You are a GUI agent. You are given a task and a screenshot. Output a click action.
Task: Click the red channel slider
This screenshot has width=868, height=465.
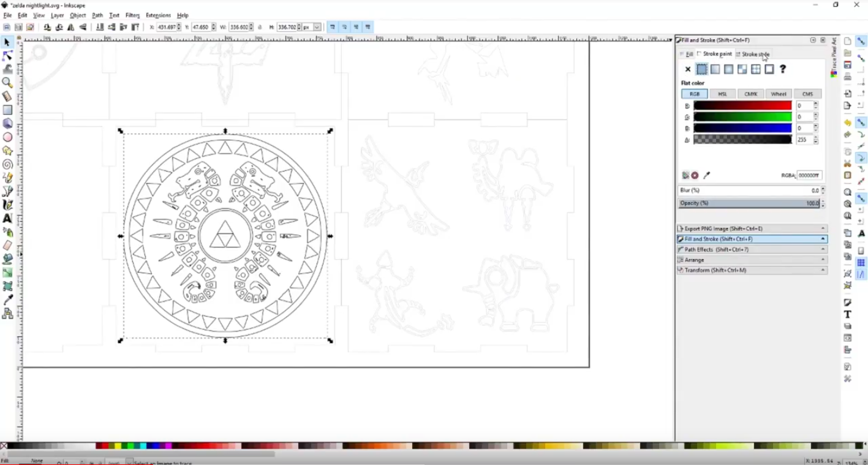(x=742, y=105)
